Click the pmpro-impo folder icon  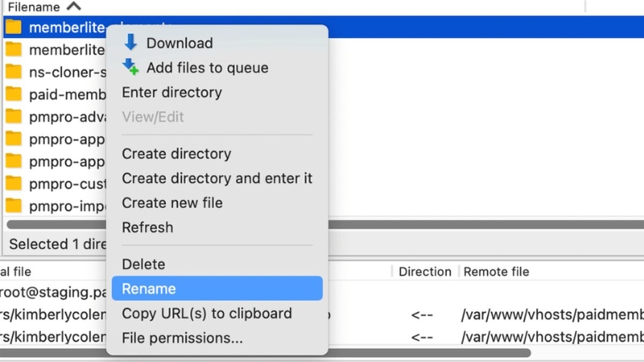click(x=14, y=206)
